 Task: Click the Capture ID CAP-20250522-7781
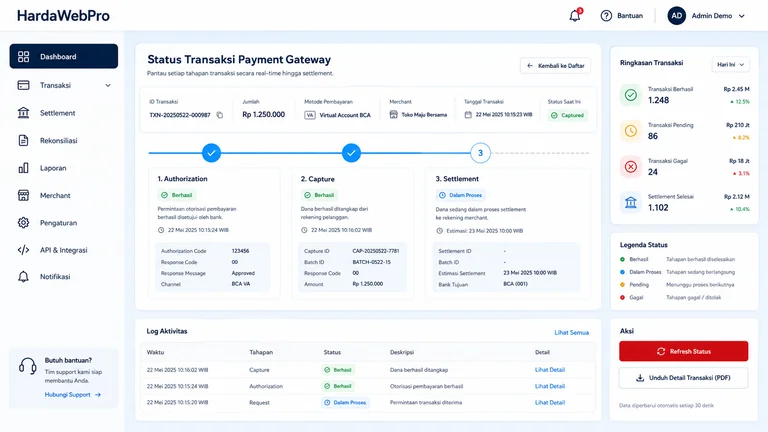[x=376, y=251]
